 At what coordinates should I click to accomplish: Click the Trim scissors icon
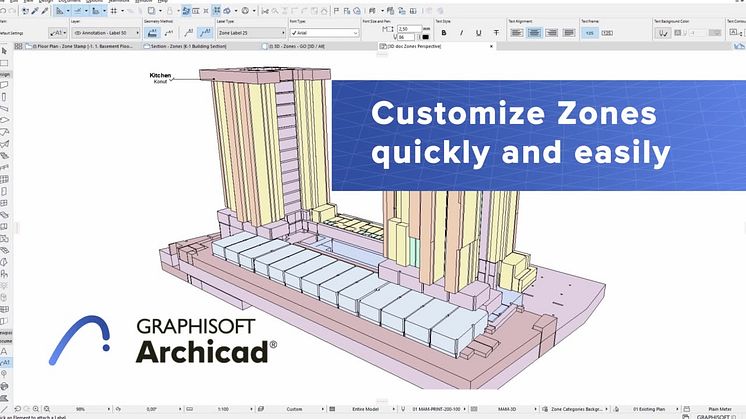265,10
